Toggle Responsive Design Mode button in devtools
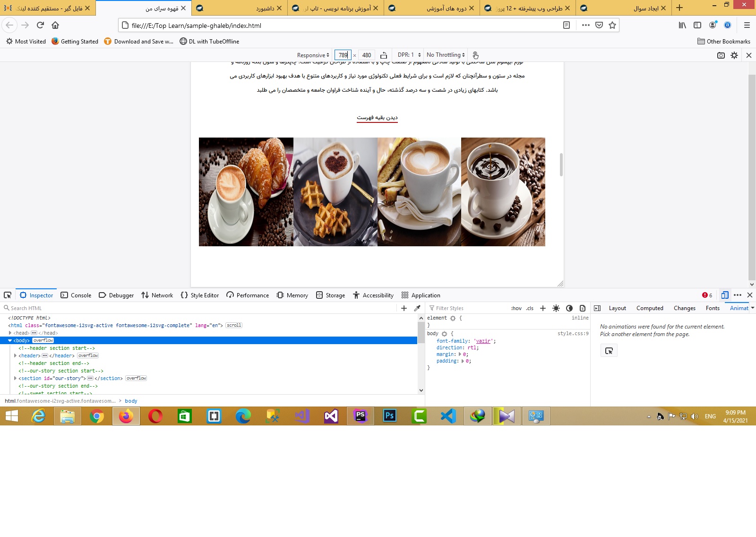This screenshot has width=756, height=537. tap(725, 295)
